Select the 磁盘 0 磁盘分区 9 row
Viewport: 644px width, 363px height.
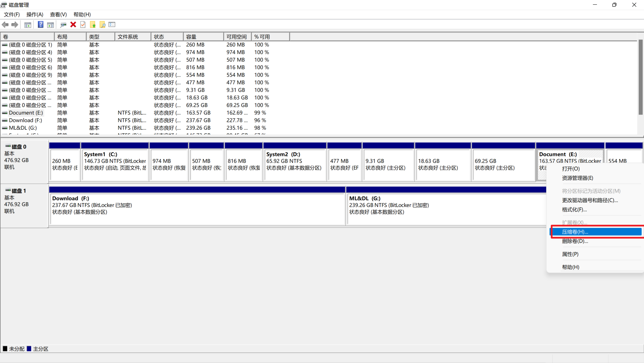(x=145, y=75)
